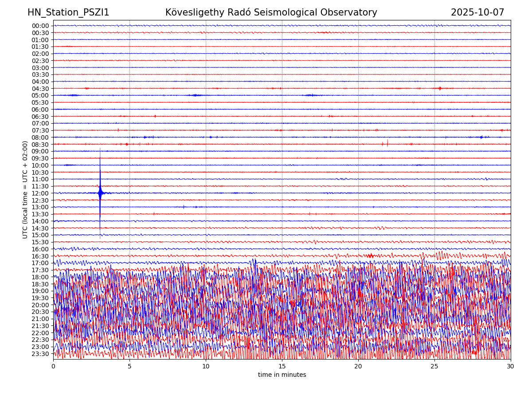Click the 'time in minutes' x-axis label

282,375
